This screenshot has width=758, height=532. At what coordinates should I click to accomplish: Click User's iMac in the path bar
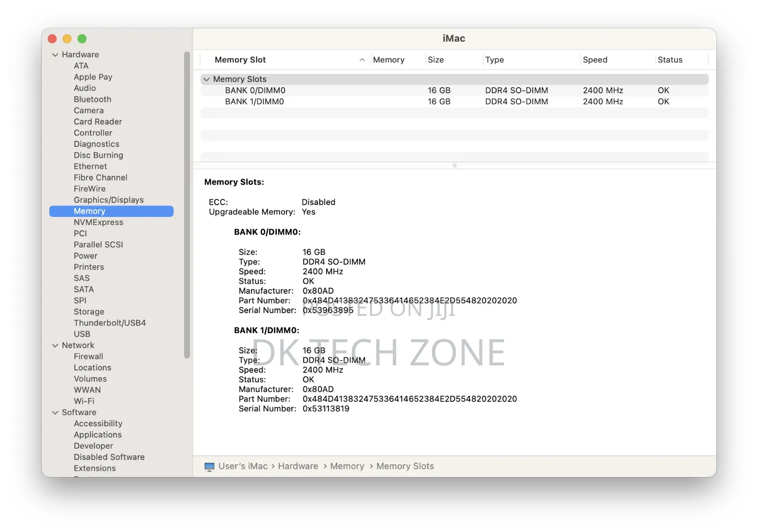point(243,467)
